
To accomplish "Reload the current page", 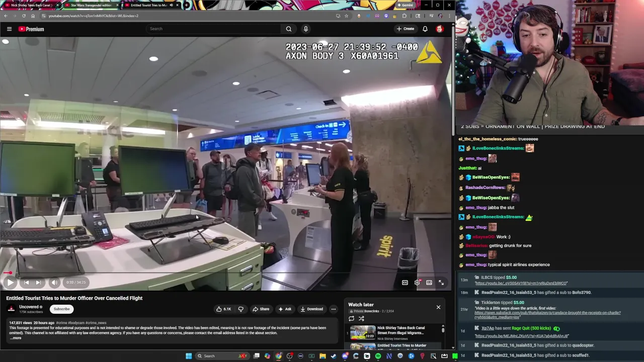I will point(24,16).
